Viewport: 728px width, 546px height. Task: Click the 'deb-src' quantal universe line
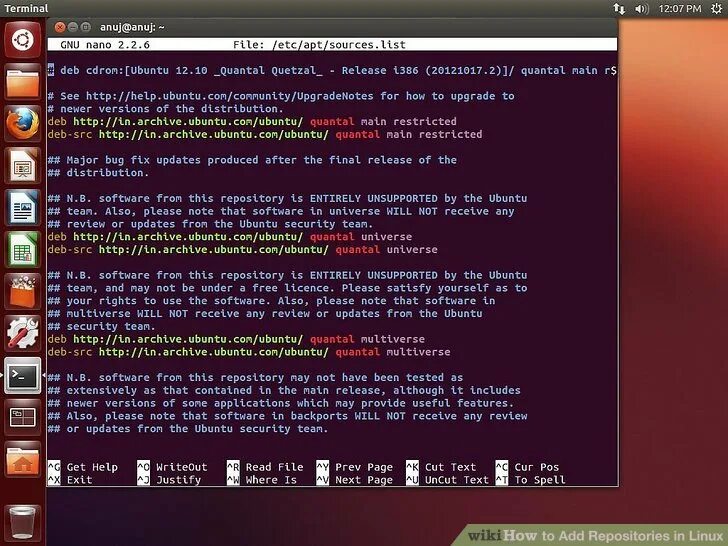[x=242, y=250]
